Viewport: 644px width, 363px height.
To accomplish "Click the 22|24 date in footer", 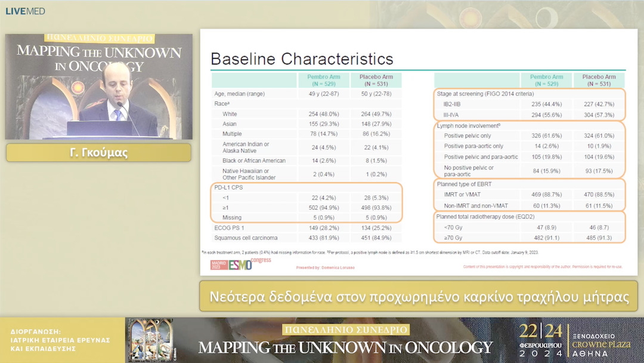I will coord(540,331).
